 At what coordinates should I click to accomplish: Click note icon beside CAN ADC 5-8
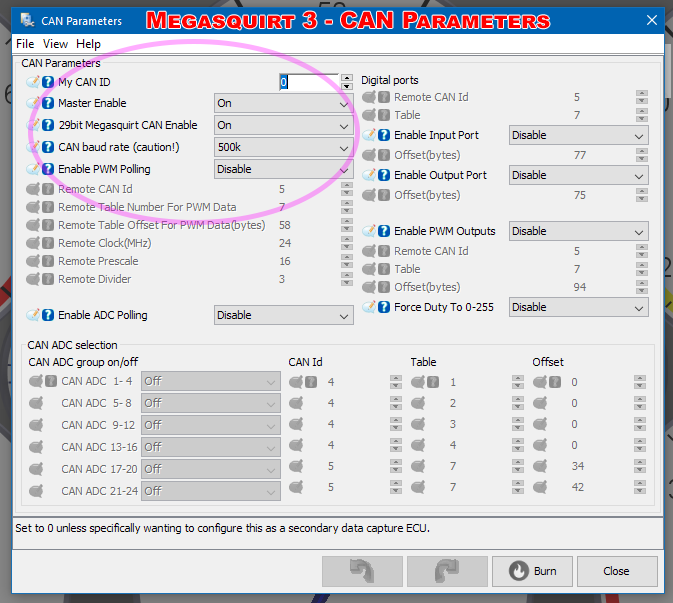click(36, 403)
